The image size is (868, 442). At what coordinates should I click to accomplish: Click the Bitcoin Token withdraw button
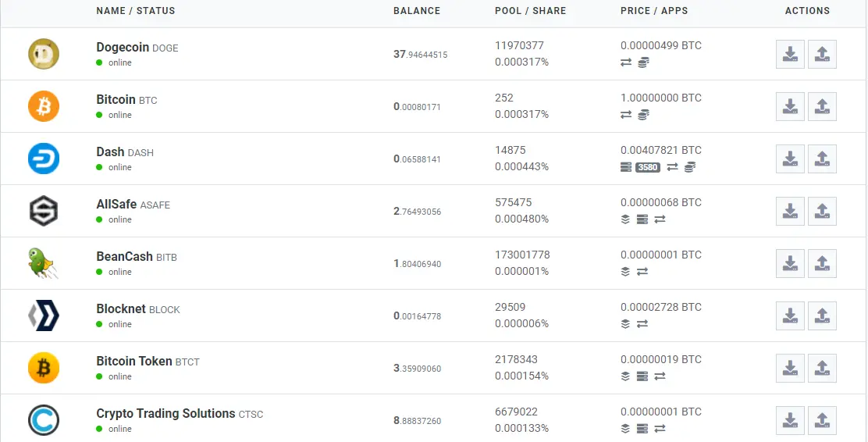point(822,369)
